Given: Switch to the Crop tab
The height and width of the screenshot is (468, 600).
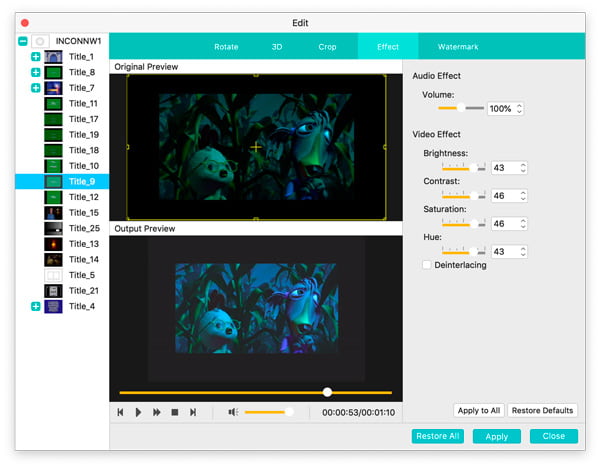Looking at the screenshot, I should click(x=327, y=47).
